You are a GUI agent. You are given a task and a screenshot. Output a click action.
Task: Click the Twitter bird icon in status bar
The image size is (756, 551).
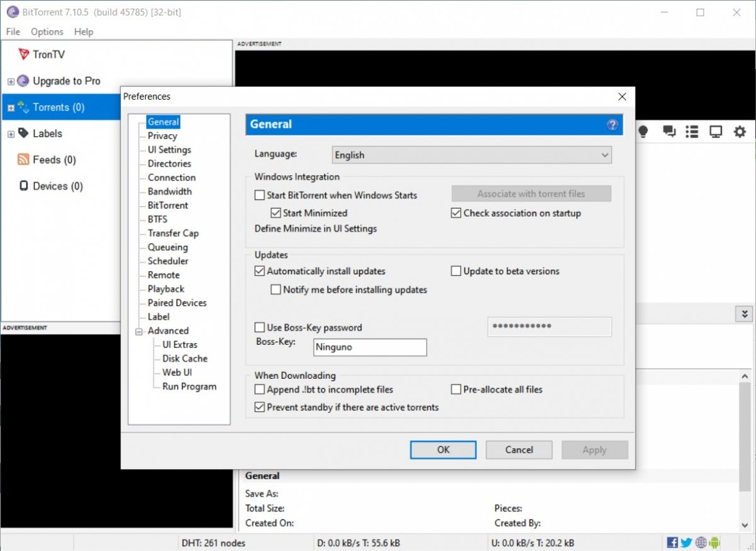(686, 542)
